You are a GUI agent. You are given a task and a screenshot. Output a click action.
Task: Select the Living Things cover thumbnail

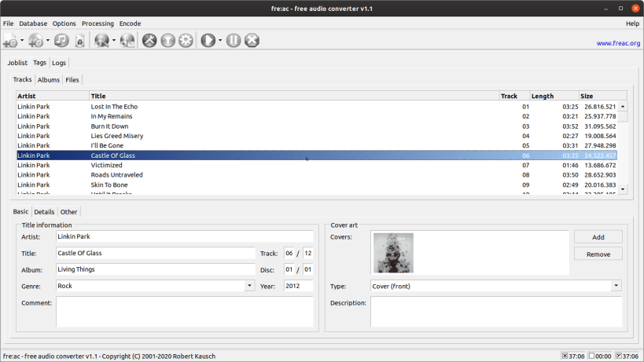(x=393, y=253)
